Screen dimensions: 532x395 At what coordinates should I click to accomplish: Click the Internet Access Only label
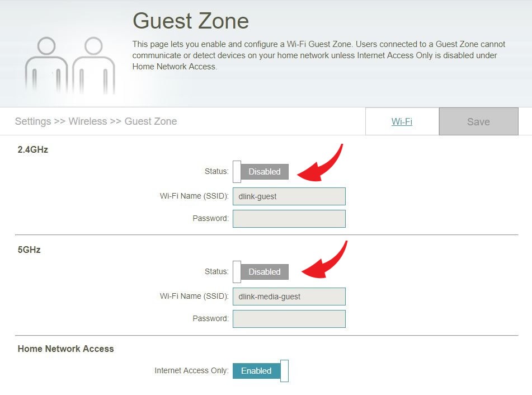click(x=192, y=370)
